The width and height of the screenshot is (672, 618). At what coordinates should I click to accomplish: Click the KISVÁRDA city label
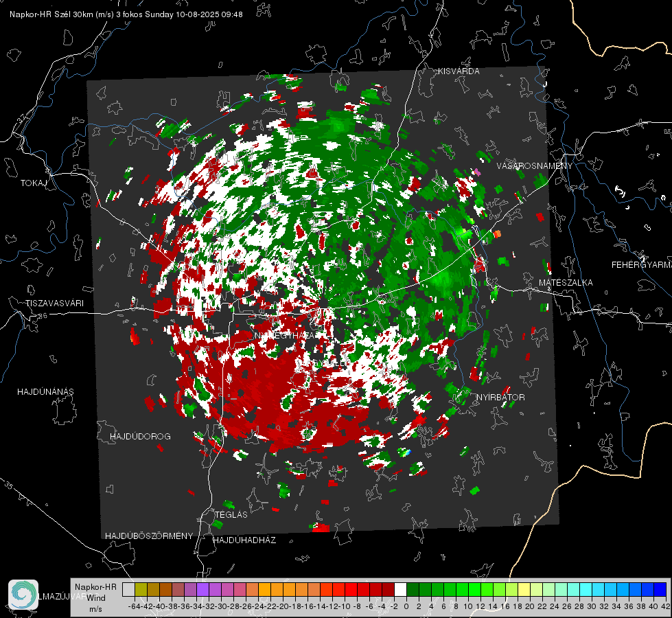coord(459,71)
